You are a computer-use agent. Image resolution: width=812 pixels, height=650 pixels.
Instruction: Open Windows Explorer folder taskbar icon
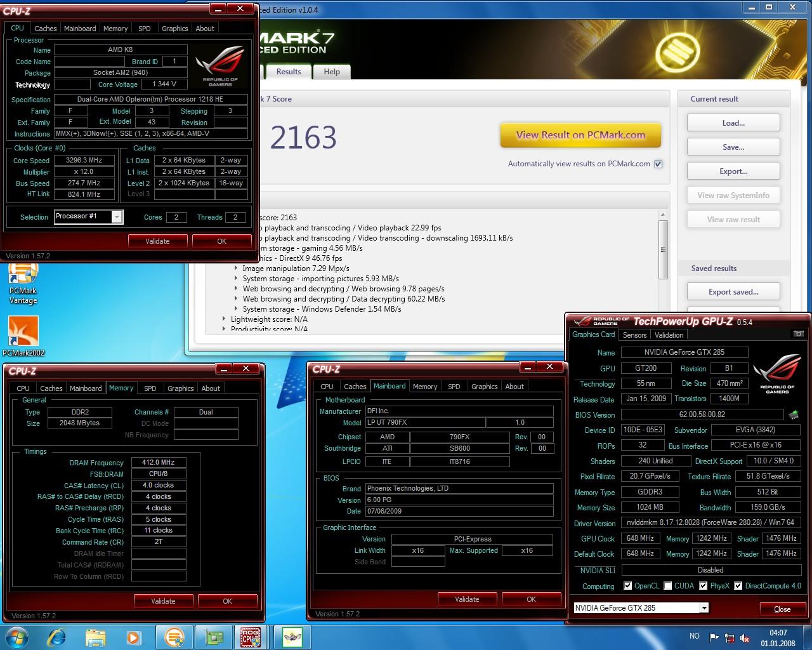[96, 637]
